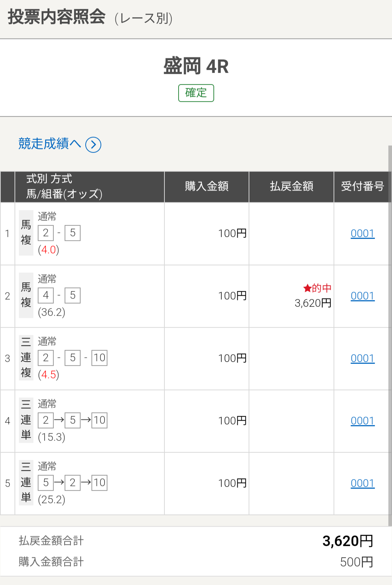Click the red ★的中 star icon
Viewport: 392px width, 585px height.
(x=307, y=288)
